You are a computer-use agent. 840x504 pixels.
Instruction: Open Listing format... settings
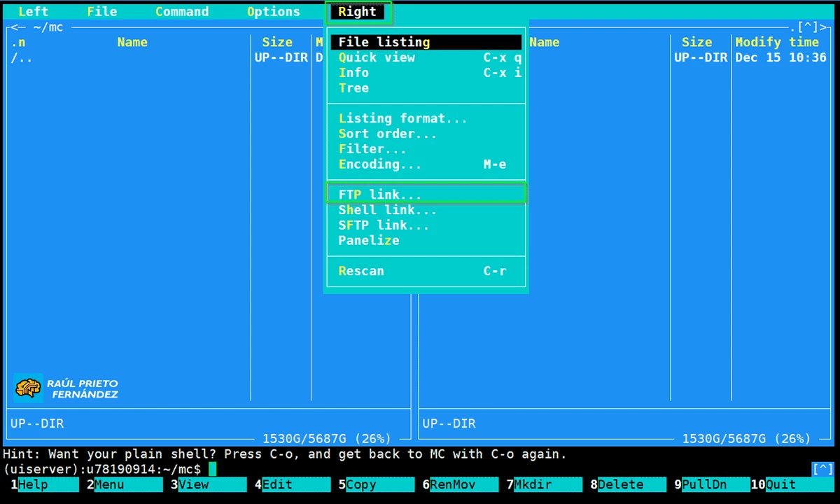(x=402, y=118)
